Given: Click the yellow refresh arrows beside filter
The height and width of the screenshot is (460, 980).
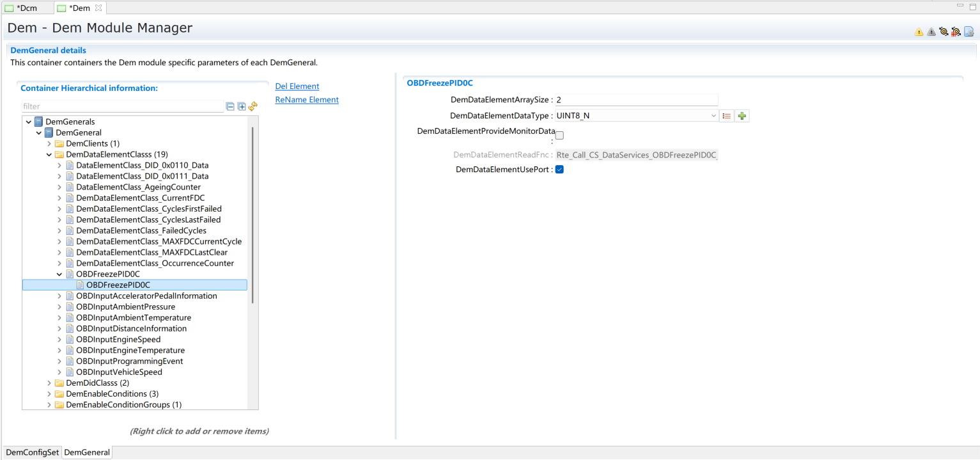Looking at the screenshot, I should tap(253, 107).
